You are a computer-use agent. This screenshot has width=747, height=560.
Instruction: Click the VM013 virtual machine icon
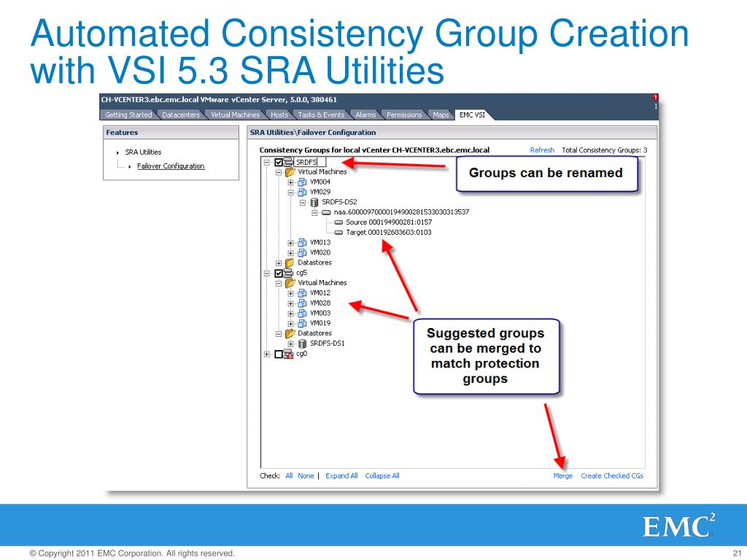302,242
